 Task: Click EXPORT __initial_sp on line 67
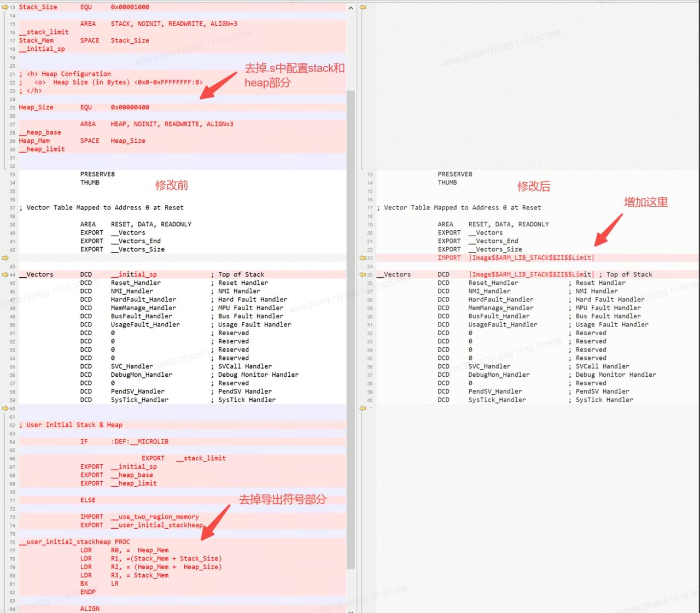(x=118, y=466)
